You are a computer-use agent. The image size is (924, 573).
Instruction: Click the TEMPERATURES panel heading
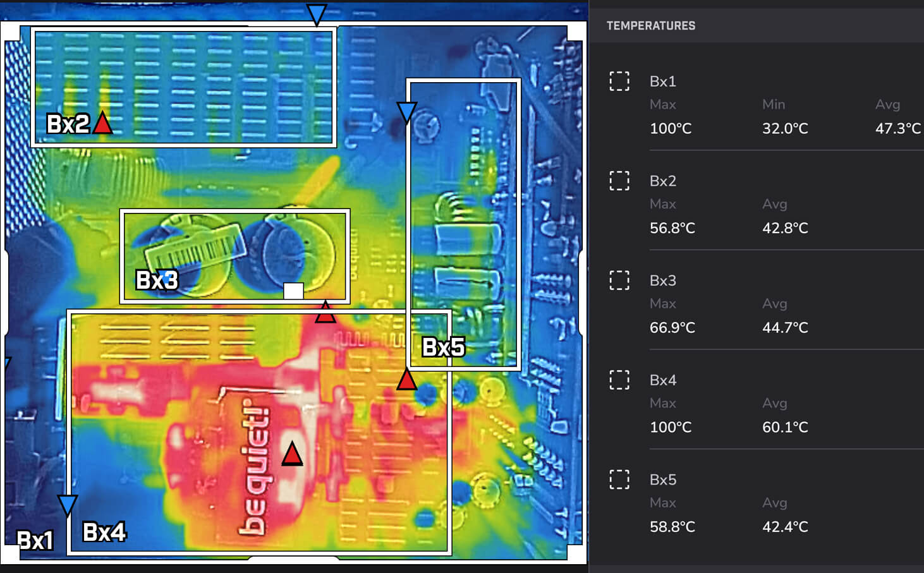(x=651, y=26)
